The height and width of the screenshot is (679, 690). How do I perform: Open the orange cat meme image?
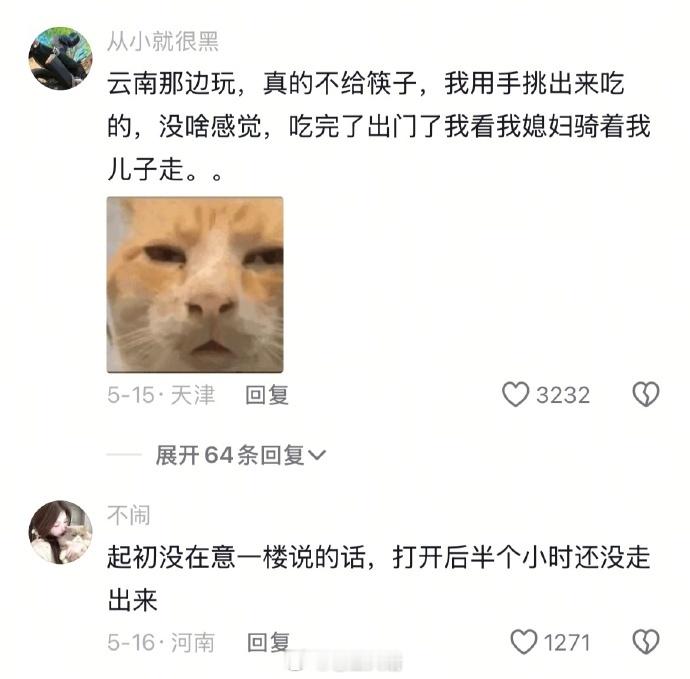coord(195,285)
